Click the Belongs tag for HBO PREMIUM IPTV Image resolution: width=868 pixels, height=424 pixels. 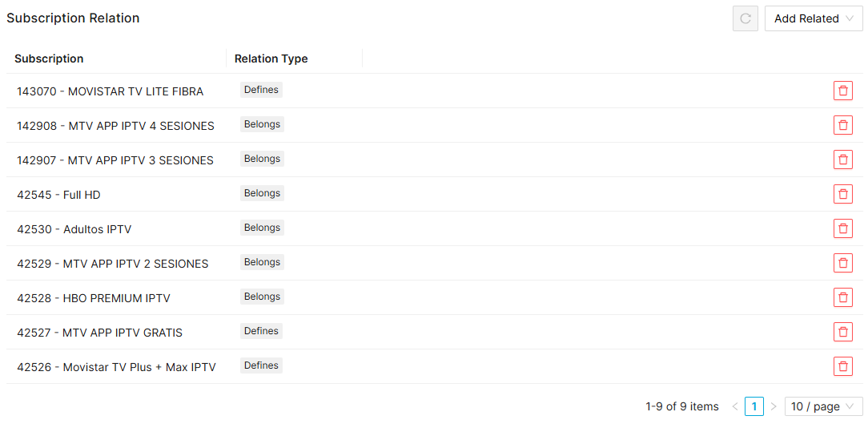[262, 297]
